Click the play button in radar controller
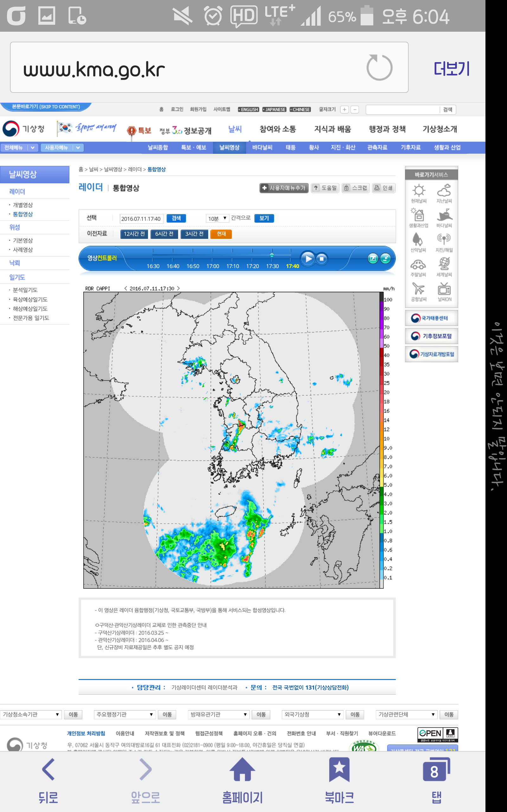Image resolution: width=507 pixels, height=812 pixels. 307,259
